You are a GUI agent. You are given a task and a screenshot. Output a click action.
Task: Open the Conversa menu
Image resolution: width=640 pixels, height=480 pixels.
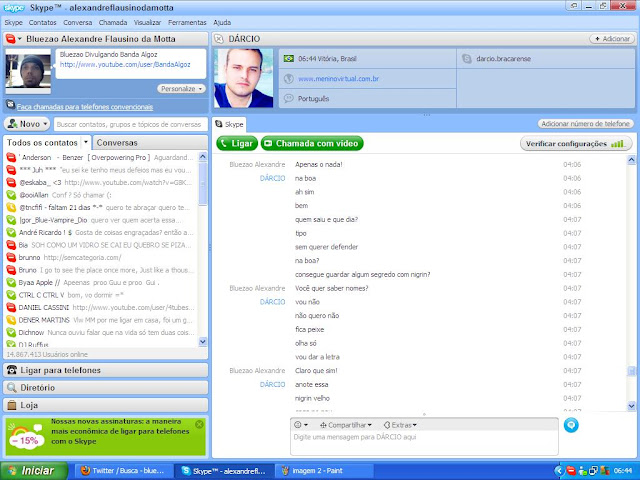click(x=78, y=22)
